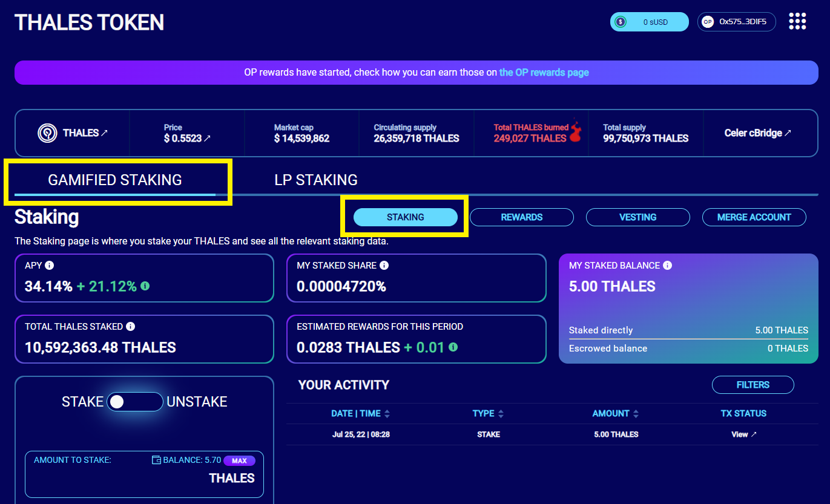Open the THALES token link

coord(85,133)
